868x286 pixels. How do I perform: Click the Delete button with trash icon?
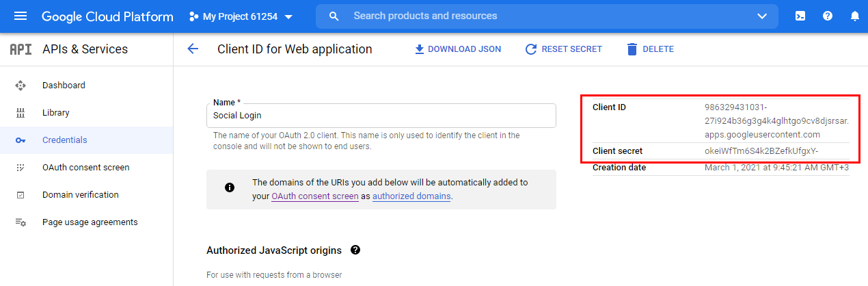point(650,49)
